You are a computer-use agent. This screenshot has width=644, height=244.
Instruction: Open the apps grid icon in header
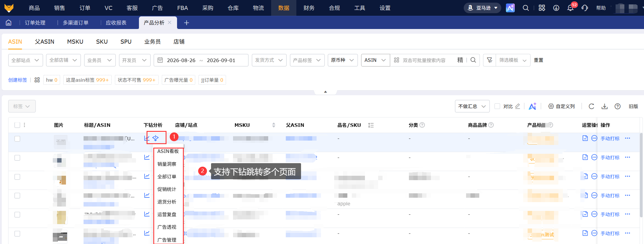(x=542, y=8)
